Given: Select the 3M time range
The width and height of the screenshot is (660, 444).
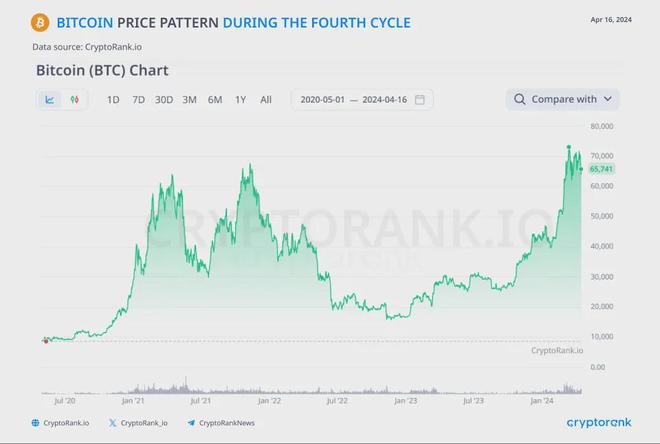Looking at the screenshot, I should point(189,100).
